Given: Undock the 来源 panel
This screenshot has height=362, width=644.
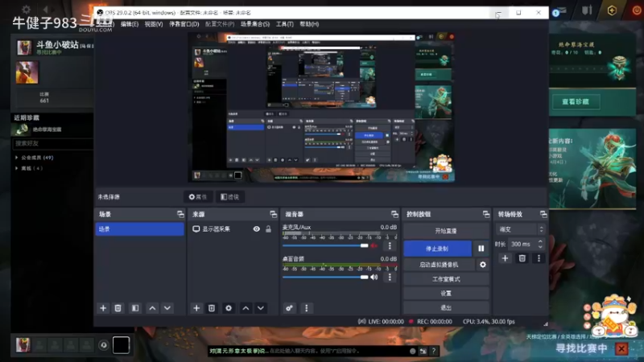Looking at the screenshot, I should pos(273,214).
